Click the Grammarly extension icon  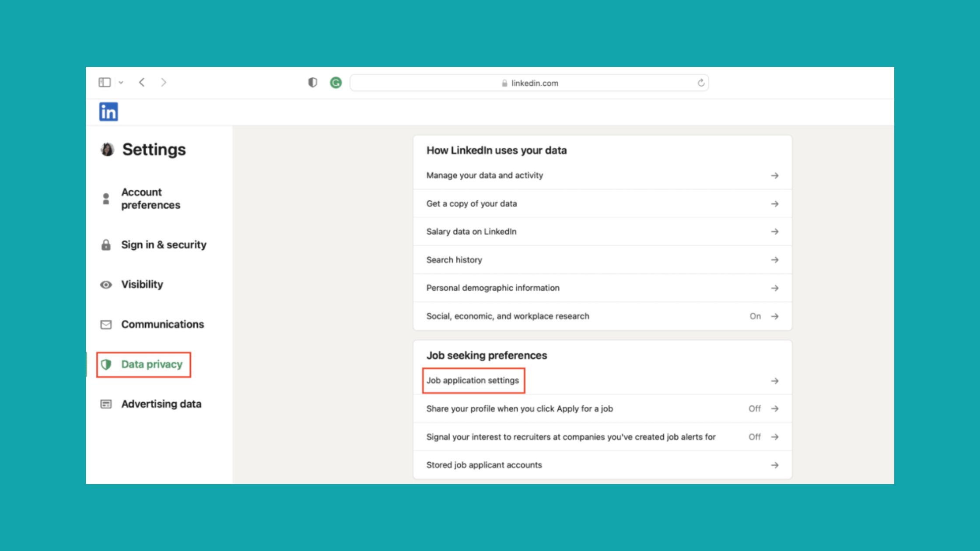(x=336, y=83)
